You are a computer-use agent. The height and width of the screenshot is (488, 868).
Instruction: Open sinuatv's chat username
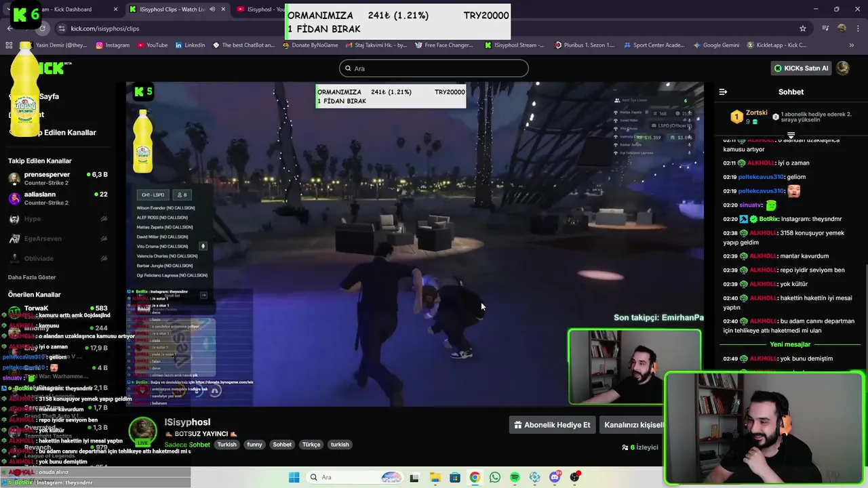click(x=751, y=205)
